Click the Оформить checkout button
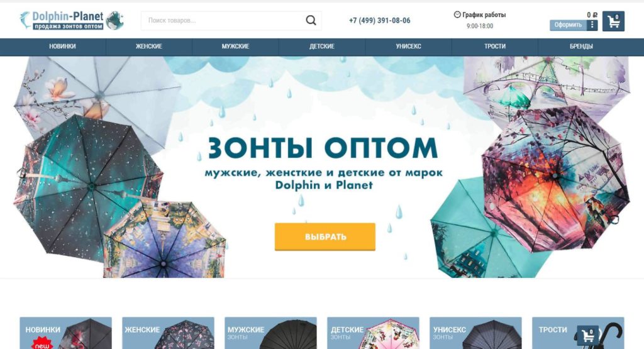The width and height of the screenshot is (644, 349). (568, 25)
